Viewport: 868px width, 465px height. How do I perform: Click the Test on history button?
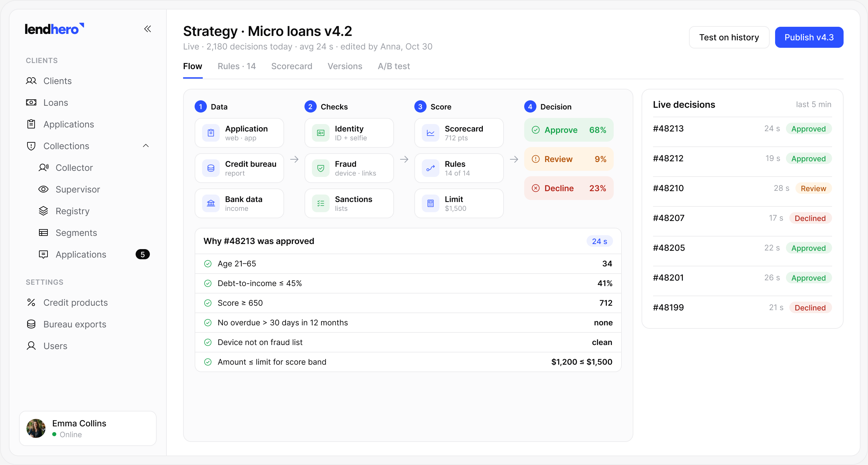(x=729, y=37)
